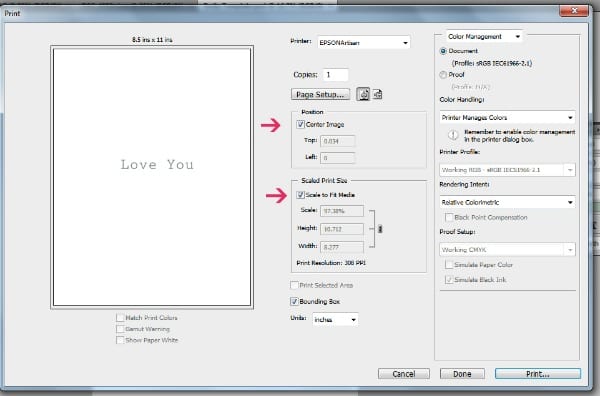Toggle Black Point Compensation checkbox

449,217
